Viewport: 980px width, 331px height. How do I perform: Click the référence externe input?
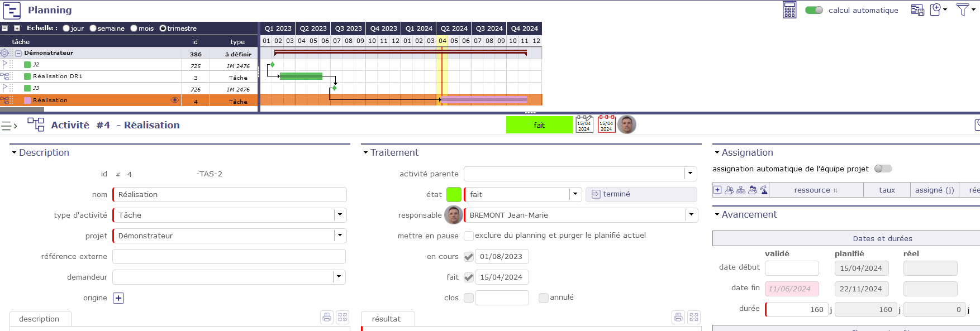pyautogui.click(x=229, y=256)
